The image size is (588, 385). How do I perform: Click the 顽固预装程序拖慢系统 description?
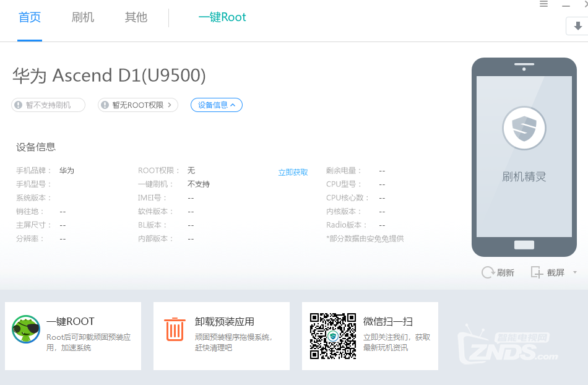[233, 342]
